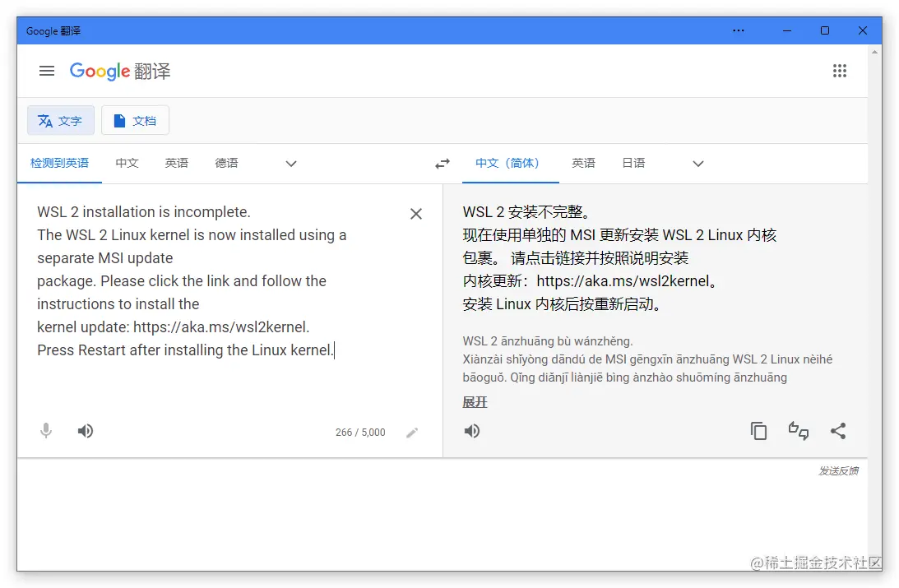Click the page scrollbar up arrow
This screenshot has height=588, width=899.
click(874, 52)
